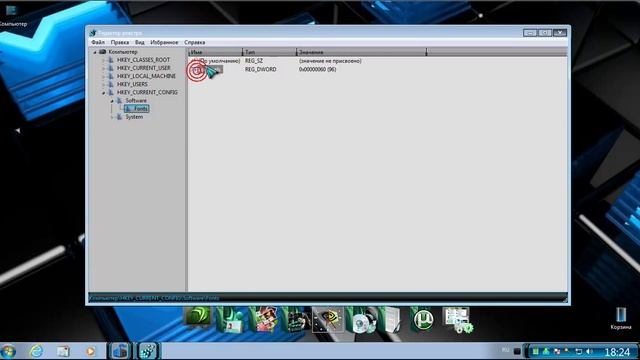The height and width of the screenshot is (360, 640).
Task: Open the Windows Start orb
Action: click(x=8, y=351)
